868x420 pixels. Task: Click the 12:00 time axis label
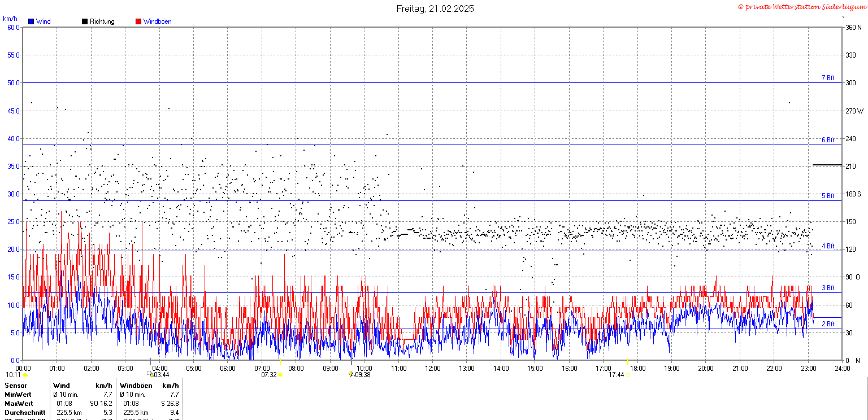[x=433, y=369]
